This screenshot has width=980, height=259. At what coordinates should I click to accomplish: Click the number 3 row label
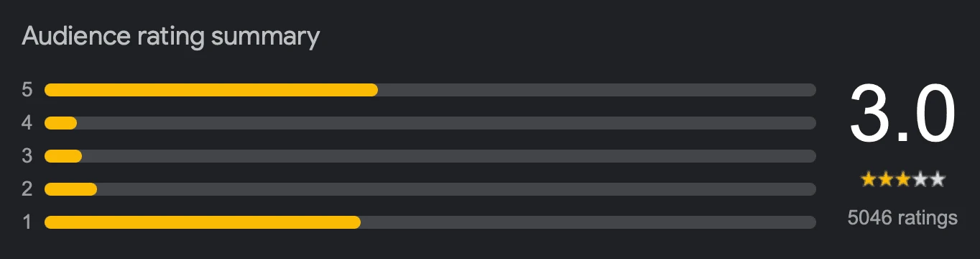[27, 156]
